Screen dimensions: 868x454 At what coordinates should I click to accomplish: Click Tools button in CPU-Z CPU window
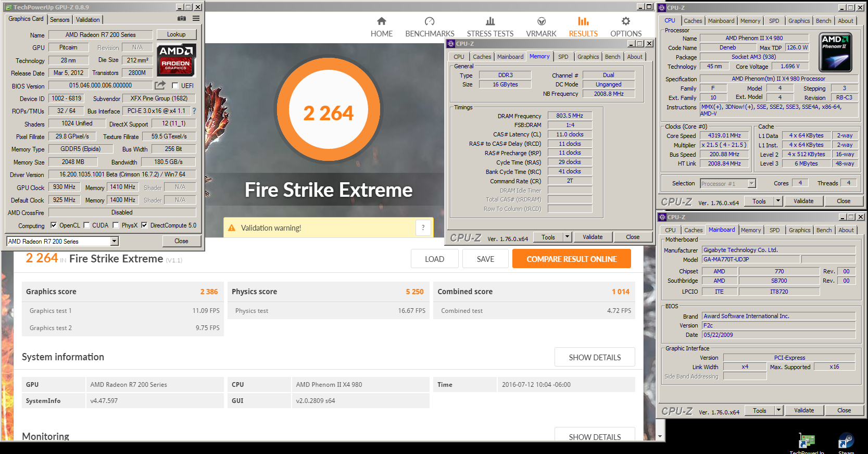(x=759, y=201)
